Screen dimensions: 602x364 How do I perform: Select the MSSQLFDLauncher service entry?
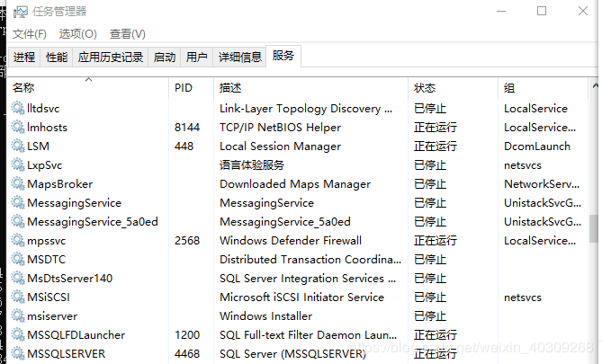(76, 334)
